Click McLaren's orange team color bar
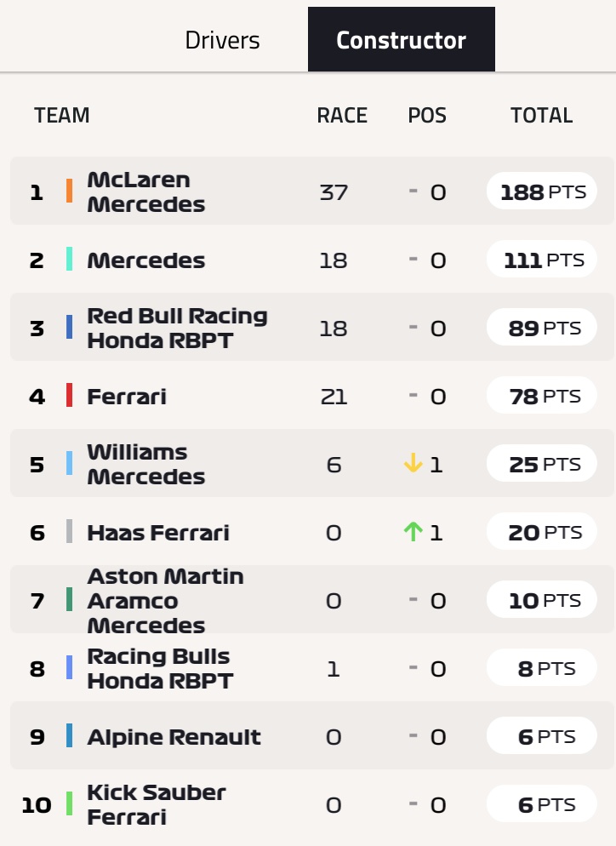616x846 pixels. tap(69, 191)
